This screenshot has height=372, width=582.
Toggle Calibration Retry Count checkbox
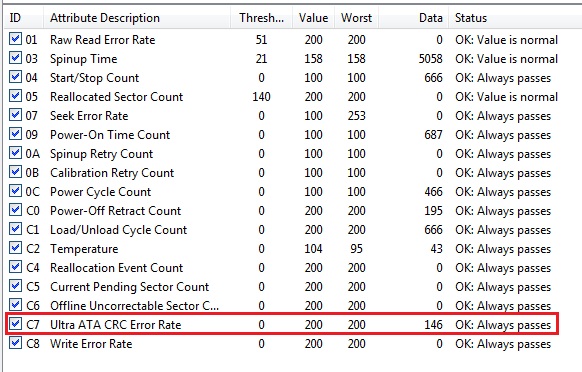click(15, 172)
